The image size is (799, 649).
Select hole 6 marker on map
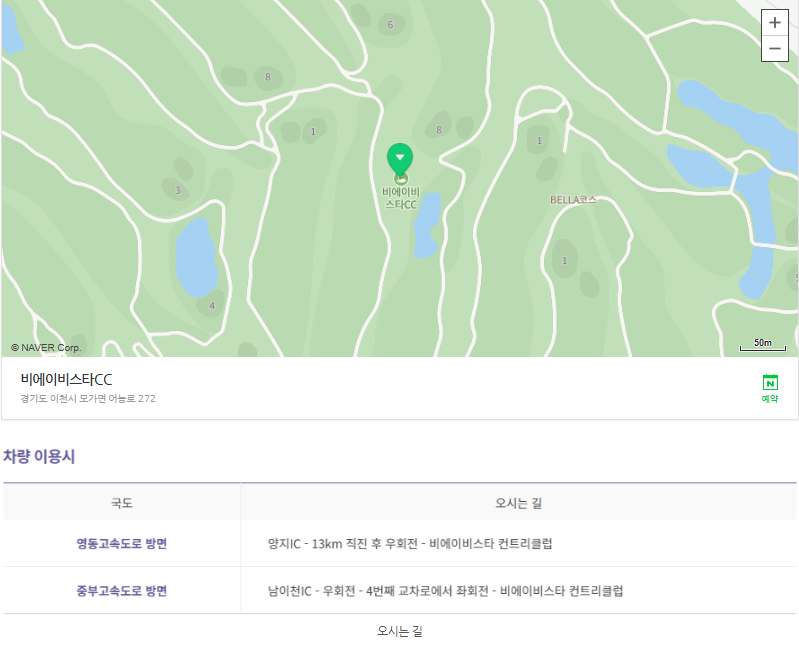[390, 24]
